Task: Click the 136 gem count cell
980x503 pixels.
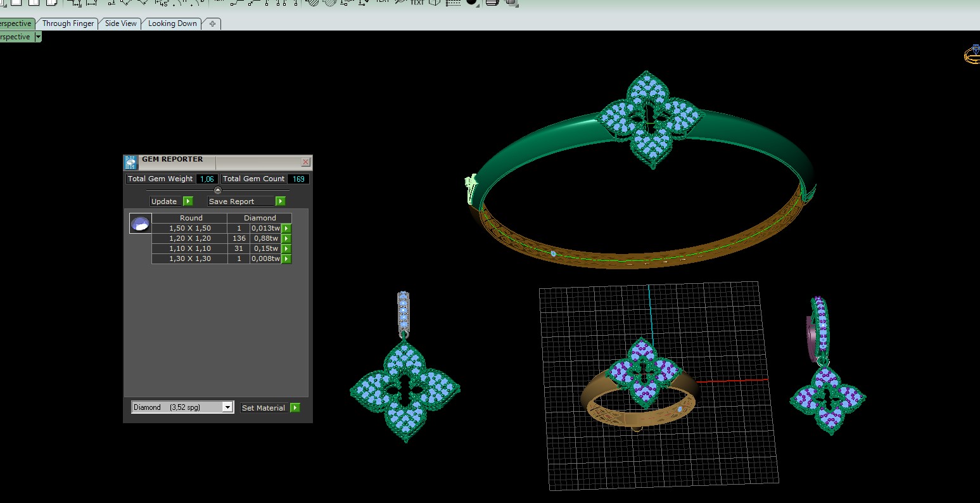Action: 239,238
